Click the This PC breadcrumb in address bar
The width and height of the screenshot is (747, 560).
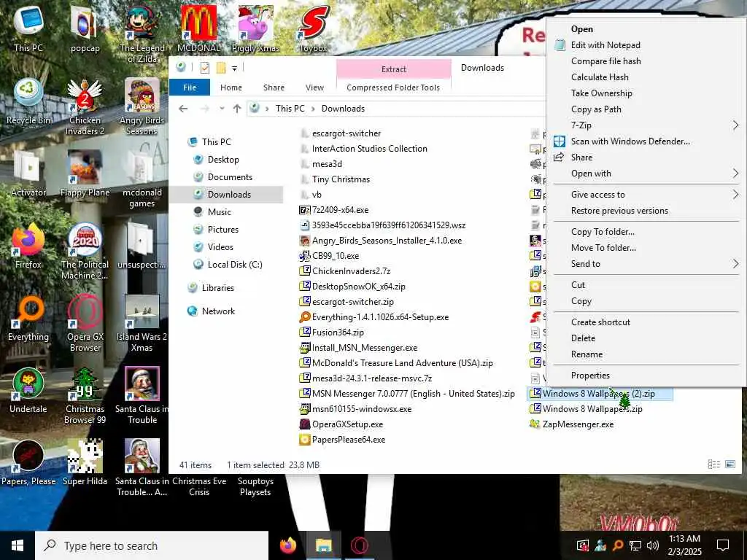tap(290, 109)
